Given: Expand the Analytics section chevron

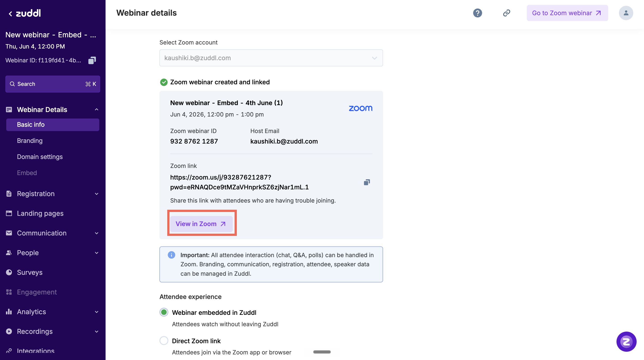Looking at the screenshot, I should pos(97,312).
